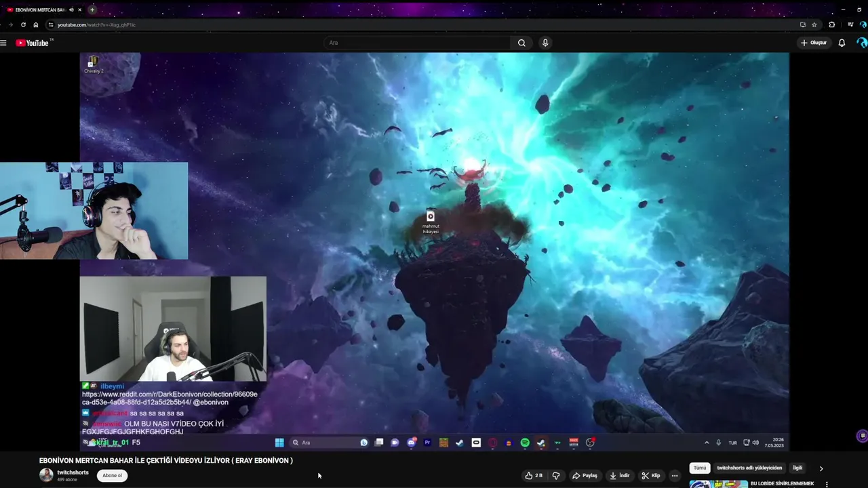Screen dimensions: 868x488
Task: Dislike the video
Action: coord(556,476)
